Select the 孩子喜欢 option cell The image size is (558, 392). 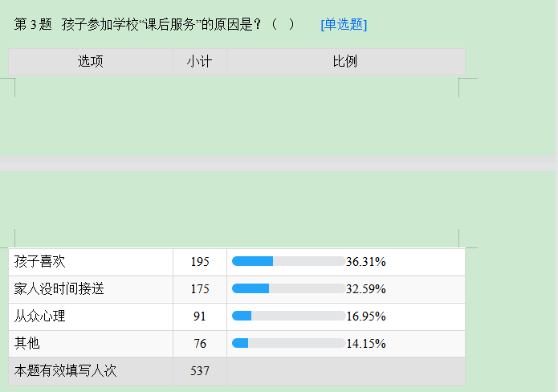tap(91, 262)
